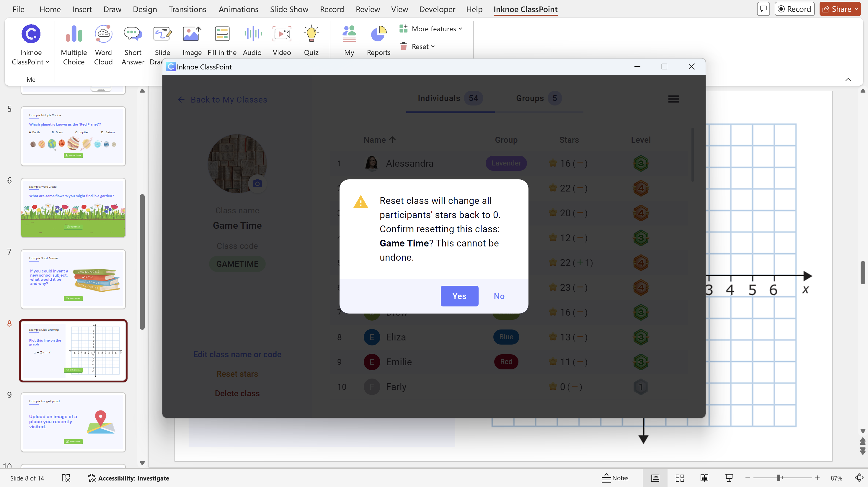Click the spell check status icon

[x=66, y=478]
